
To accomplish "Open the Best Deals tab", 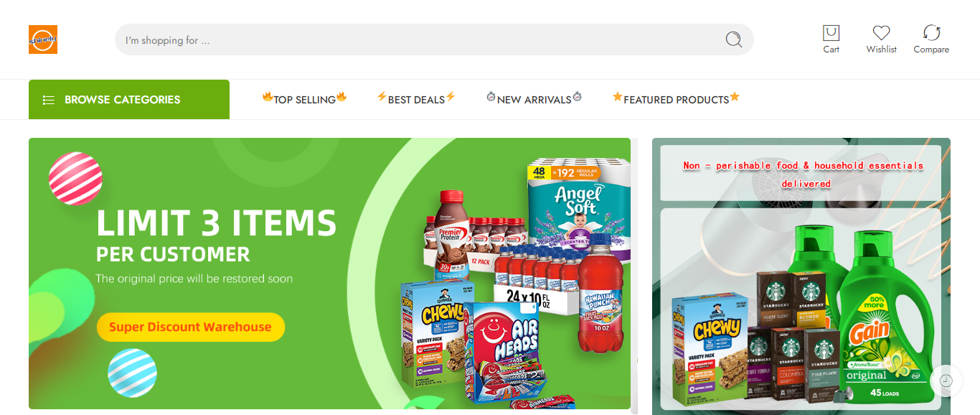I will (x=416, y=99).
